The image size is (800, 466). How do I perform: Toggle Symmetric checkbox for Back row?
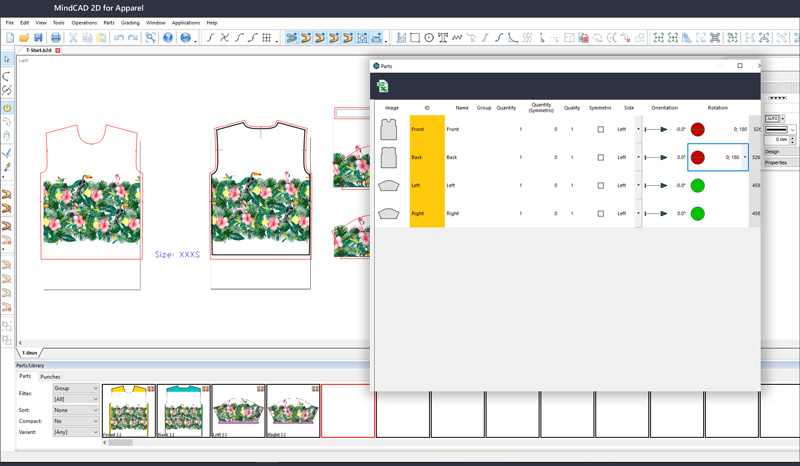coord(601,158)
